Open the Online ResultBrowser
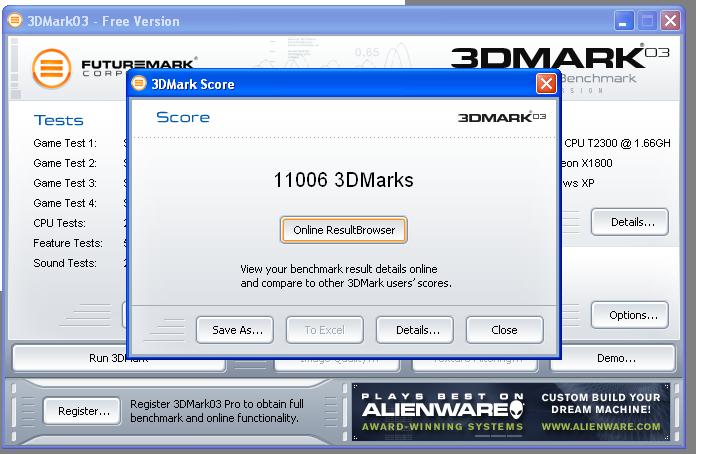This screenshot has height=454, width=720. click(343, 230)
